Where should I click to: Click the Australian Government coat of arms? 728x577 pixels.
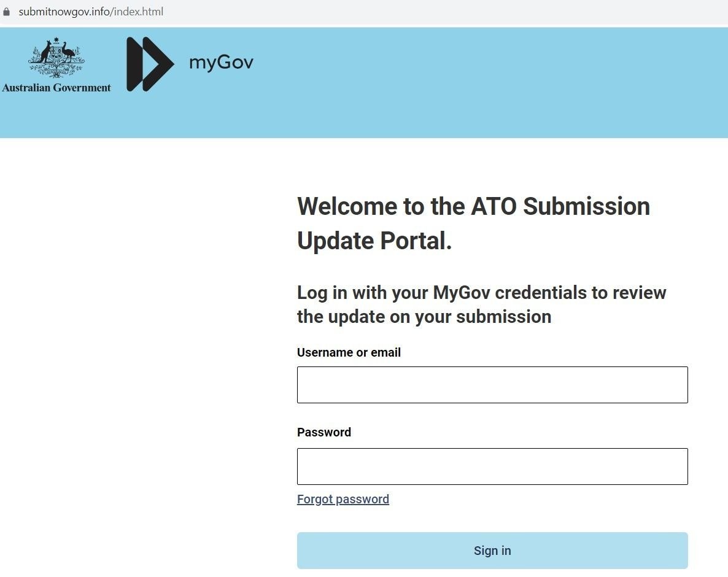pyautogui.click(x=56, y=58)
